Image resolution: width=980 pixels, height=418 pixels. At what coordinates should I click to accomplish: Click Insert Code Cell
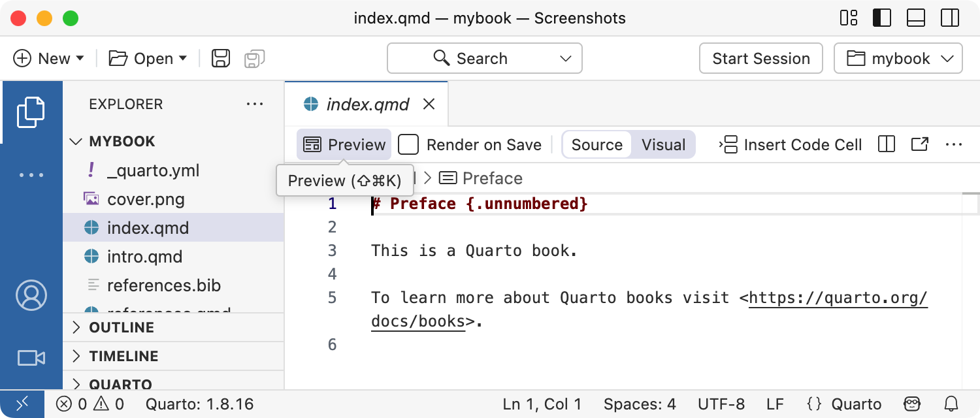tap(791, 144)
